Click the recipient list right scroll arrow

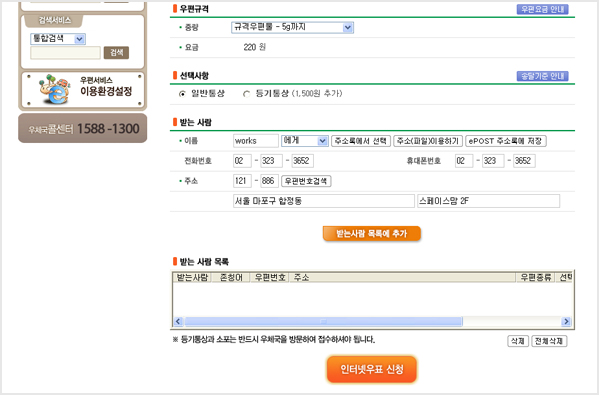[566, 322]
